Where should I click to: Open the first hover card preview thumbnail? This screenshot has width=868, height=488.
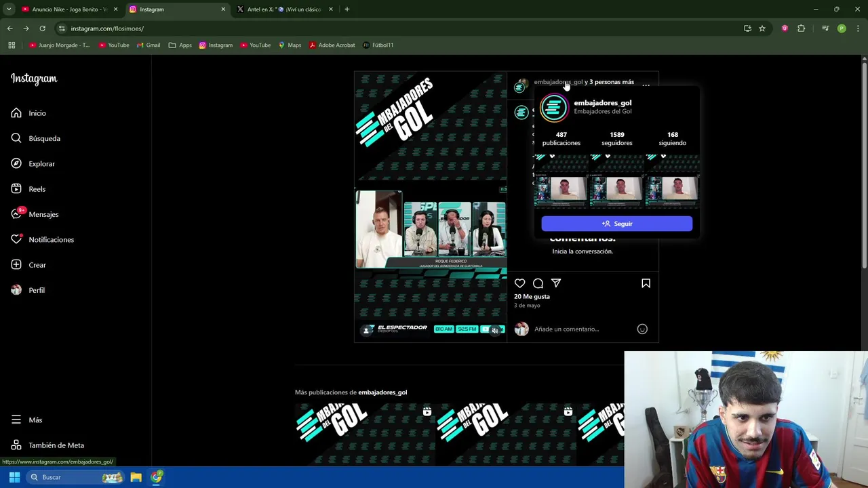tap(561, 180)
